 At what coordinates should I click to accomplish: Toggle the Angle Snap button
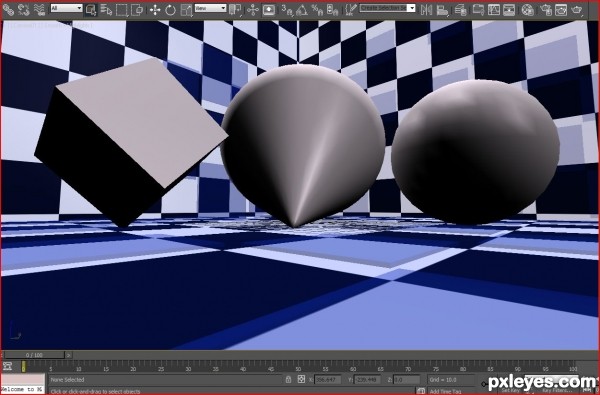point(302,10)
